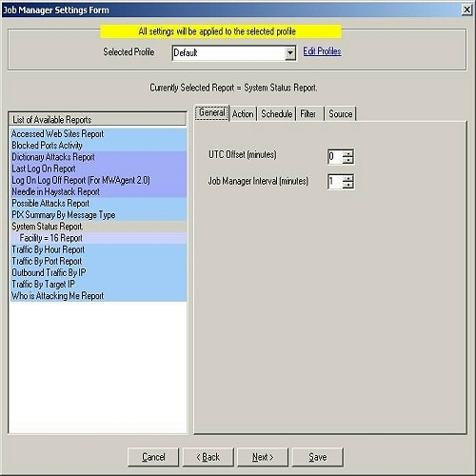
Task: Go to the Source tab
Action: [341, 113]
